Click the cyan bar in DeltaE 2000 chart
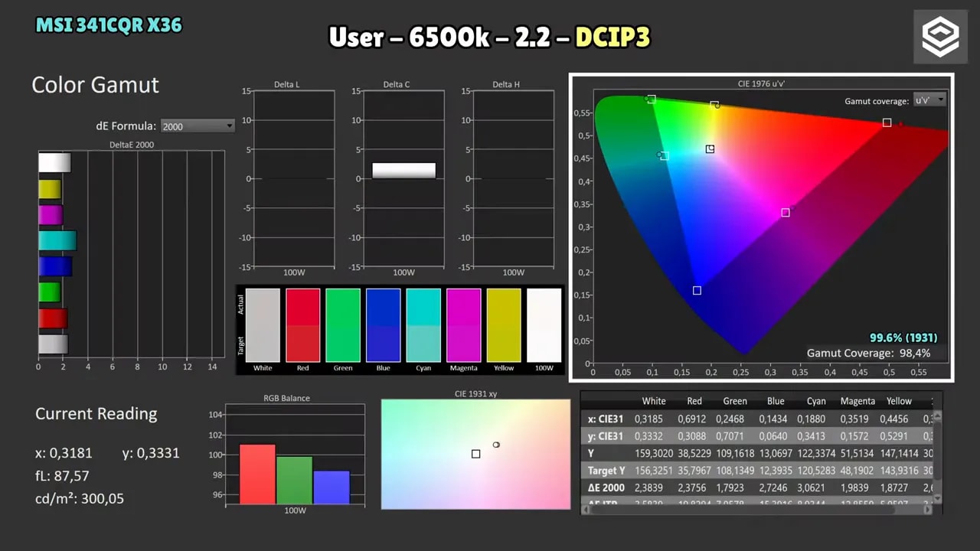Image resolution: width=980 pixels, height=551 pixels. (x=57, y=241)
